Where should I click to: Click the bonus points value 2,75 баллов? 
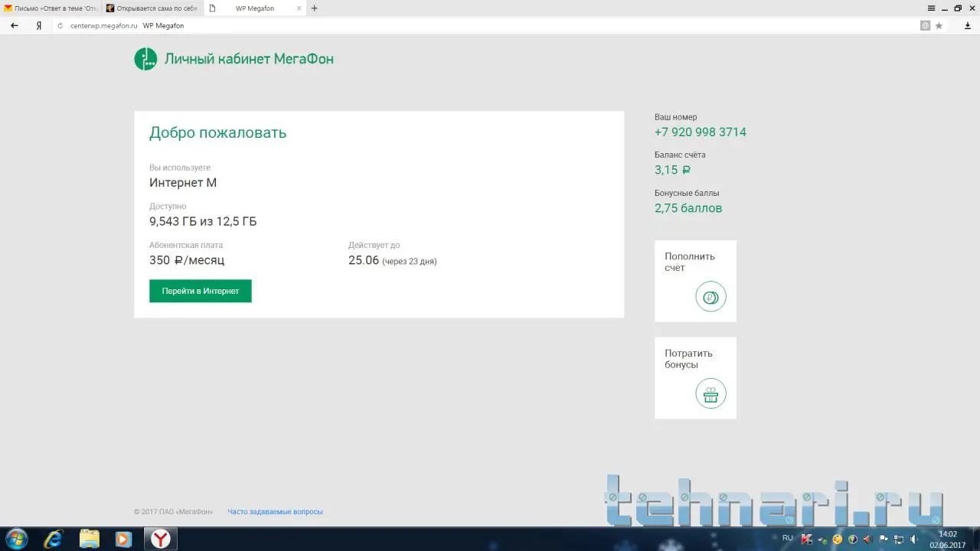click(688, 208)
